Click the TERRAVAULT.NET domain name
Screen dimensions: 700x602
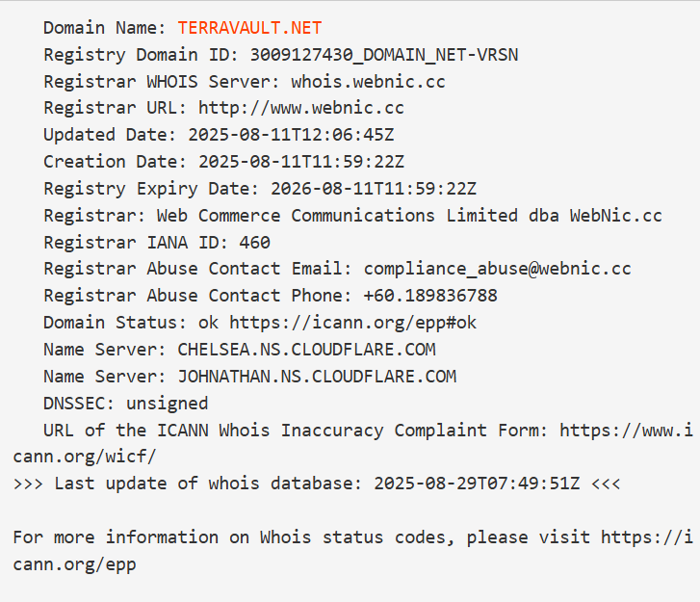click(x=249, y=28)
